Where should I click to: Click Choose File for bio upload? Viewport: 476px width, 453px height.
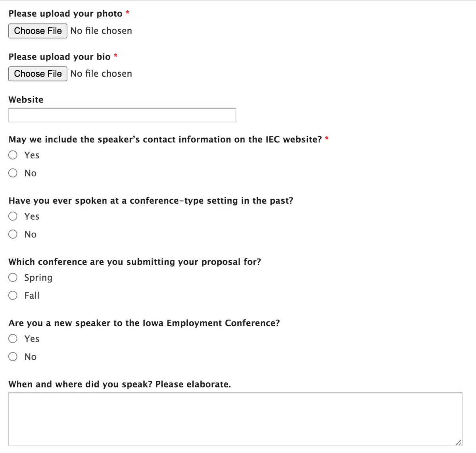point(38,74)
